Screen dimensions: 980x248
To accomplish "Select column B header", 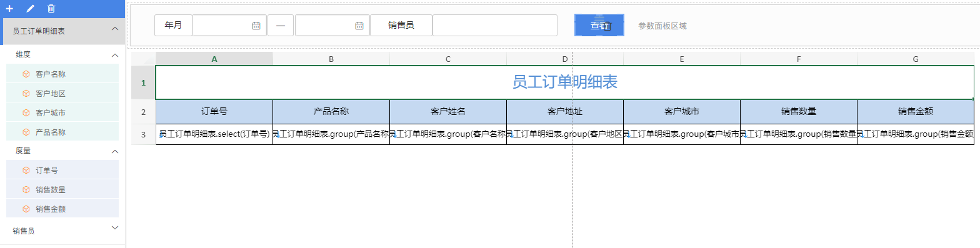I will [x=331, y=59].
